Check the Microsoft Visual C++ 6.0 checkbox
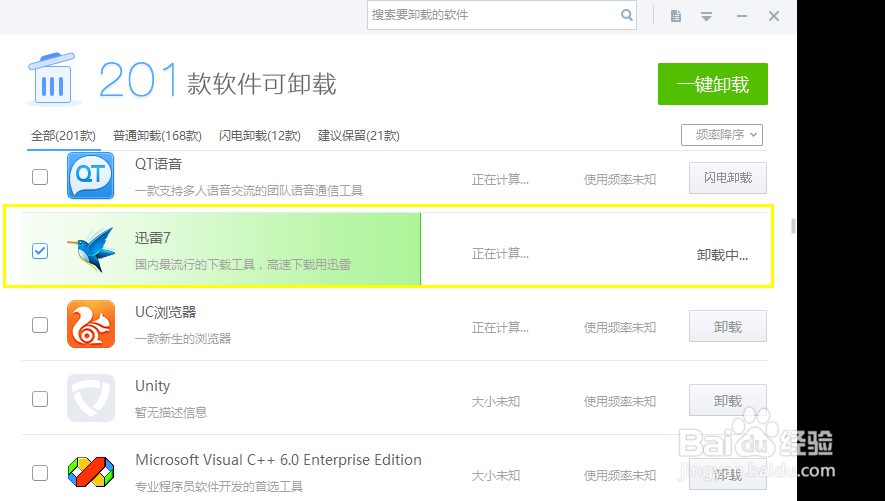This screenshot has height=501, width=885. (x=40, y=473)
